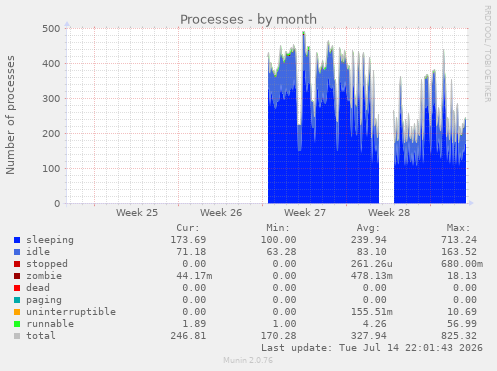The height and width of the screenshot is (371, 497).
Task: Click the 'Week 27' axis label
Action: pos(305,213)
